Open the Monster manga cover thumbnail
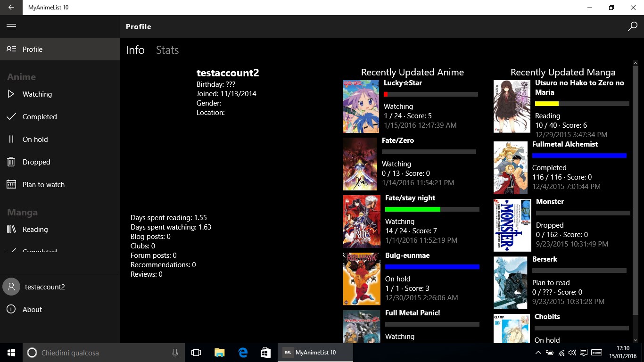Image resolution: width=644 pixels, height=362 pixels. pyautogui.click(x=512, y=225)
